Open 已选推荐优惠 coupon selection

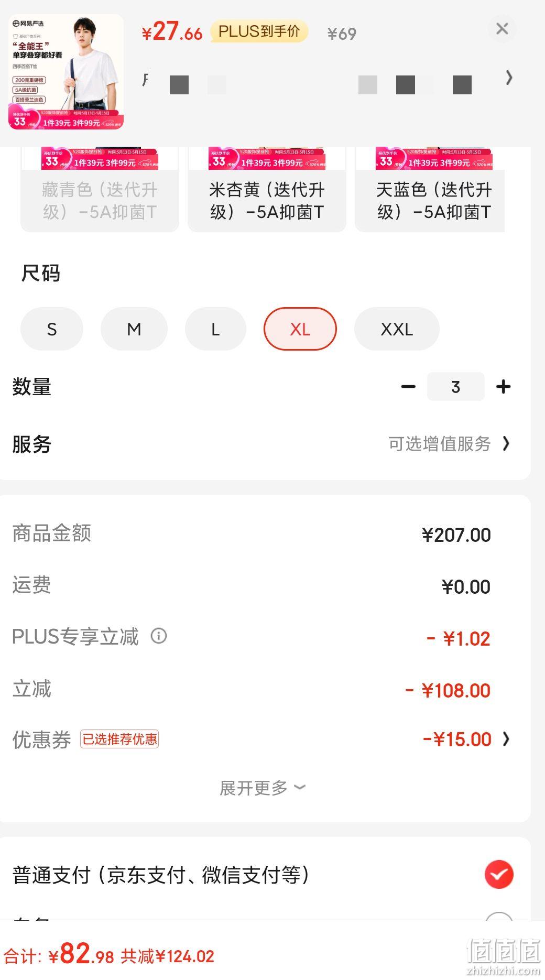(119, 739)
